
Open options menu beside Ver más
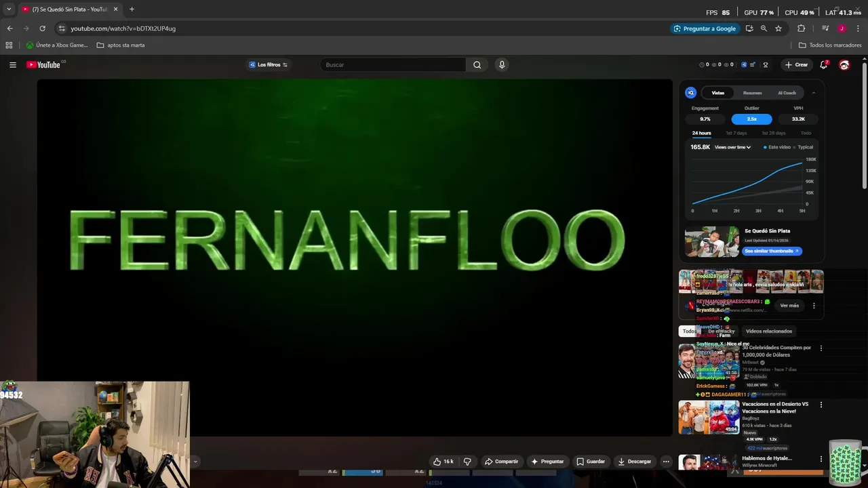814,306
